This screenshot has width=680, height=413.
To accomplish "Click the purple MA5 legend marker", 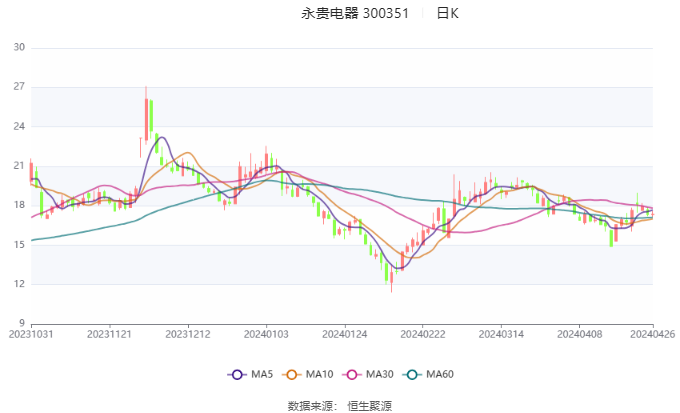I will click(x=237, y=374).
